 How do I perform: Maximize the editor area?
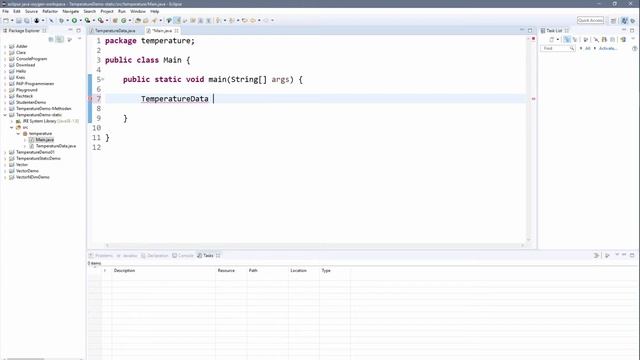click(530, 30)
